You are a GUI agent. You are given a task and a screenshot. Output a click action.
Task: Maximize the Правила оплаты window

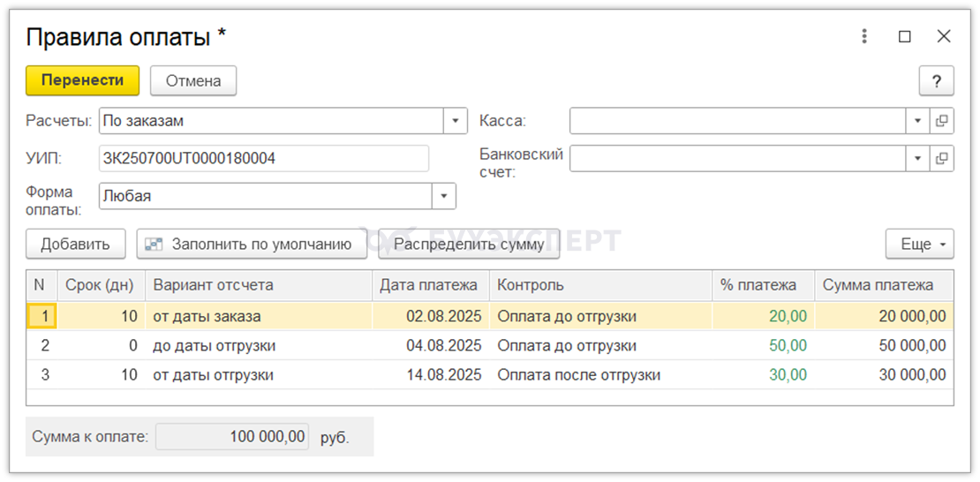coord(904,36)
